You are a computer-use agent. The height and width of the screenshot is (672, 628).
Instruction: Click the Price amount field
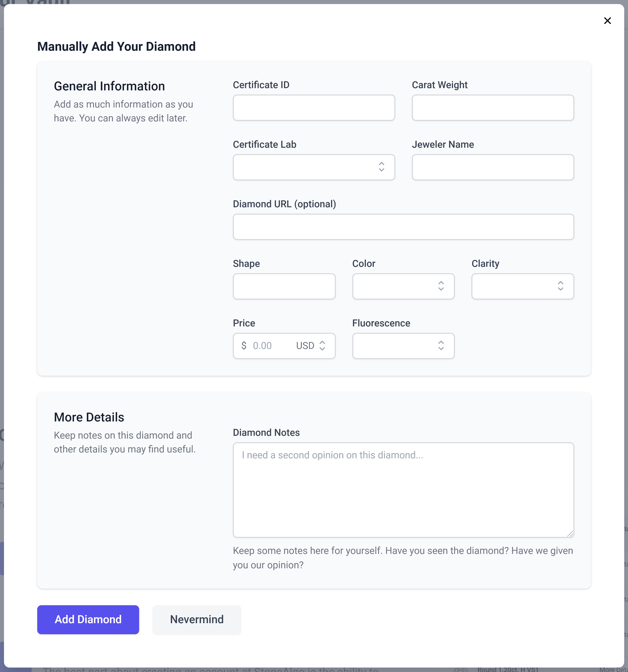tap(270, 346)
